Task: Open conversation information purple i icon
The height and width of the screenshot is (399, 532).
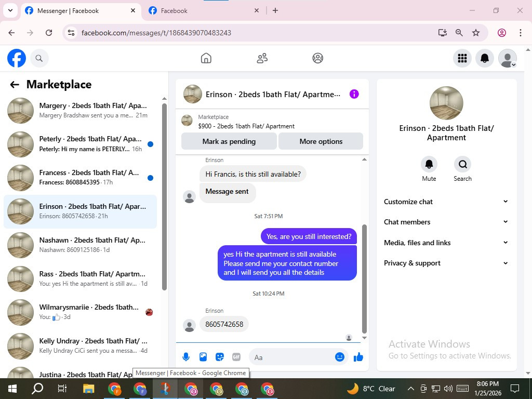Action: click(x=354, y=94)
